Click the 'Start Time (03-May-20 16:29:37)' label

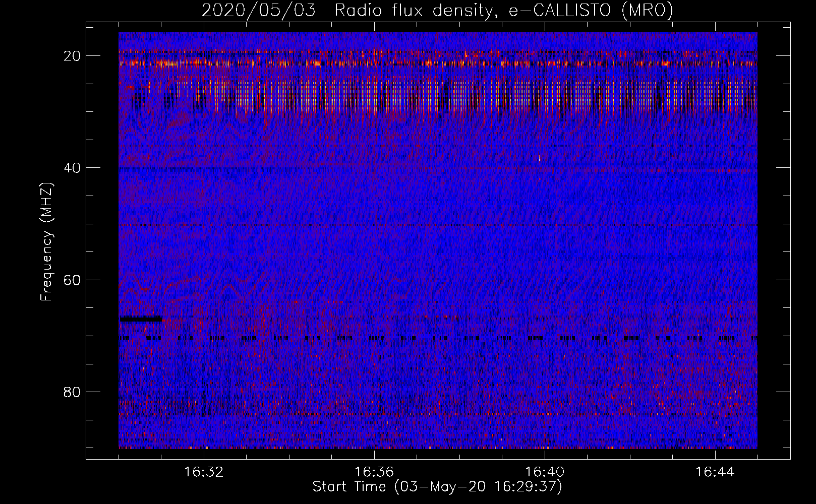coord(437,487)
